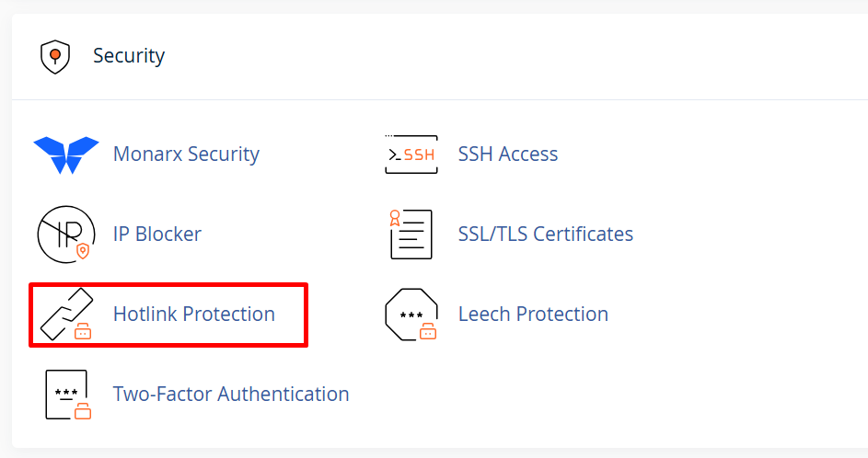Click the Hotlink Protection chain icon

tap(66, 314)
